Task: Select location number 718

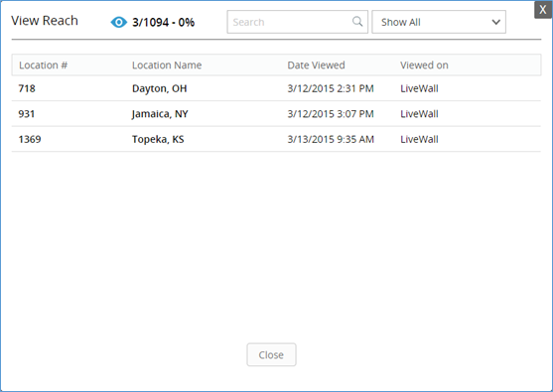Action: point(27,88)
